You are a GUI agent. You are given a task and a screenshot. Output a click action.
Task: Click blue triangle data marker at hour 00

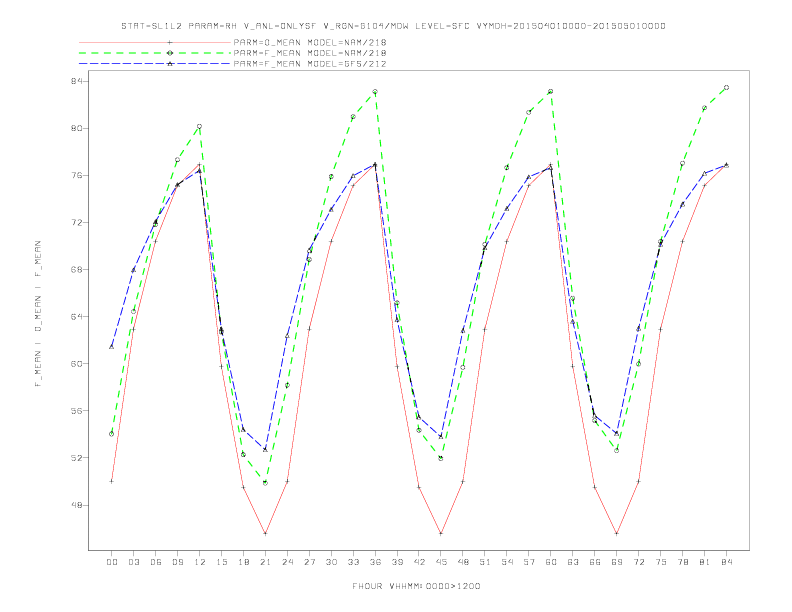click(x=112, y=346)
